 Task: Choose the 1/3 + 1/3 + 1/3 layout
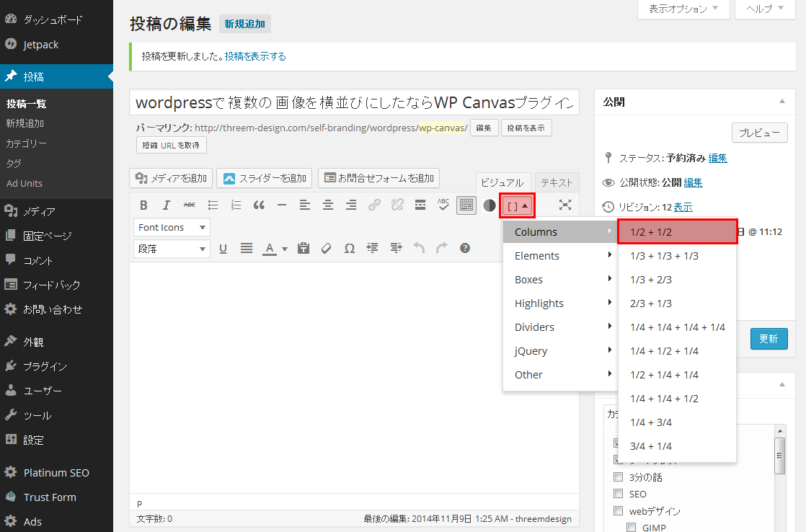(x=678, y=256)
